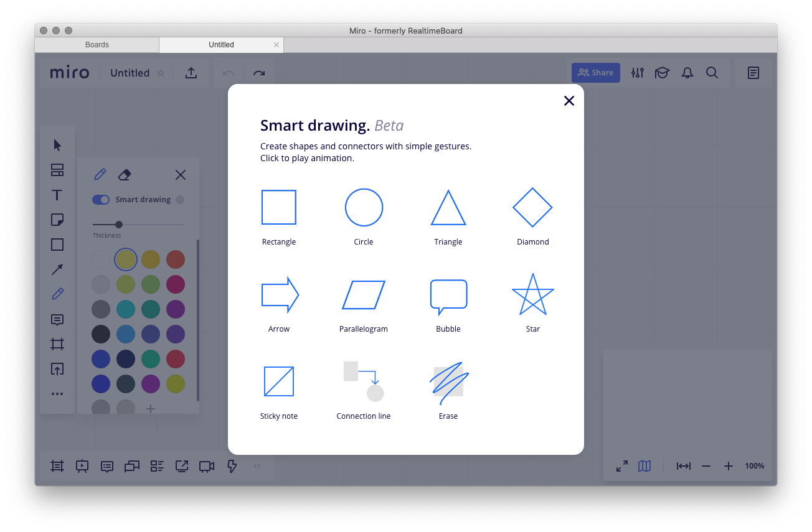
Task: Open comments list in bottom toolbar
Action: click(x=107, y=466)
